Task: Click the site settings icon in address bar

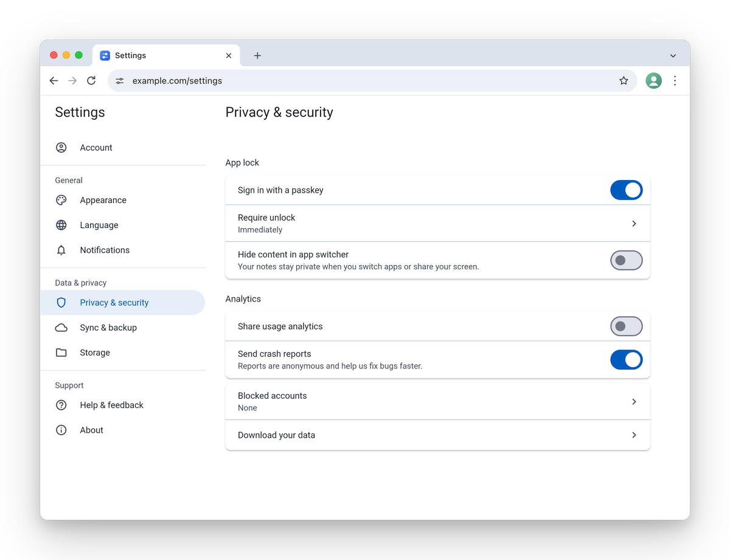Action: tap(120, 81)
